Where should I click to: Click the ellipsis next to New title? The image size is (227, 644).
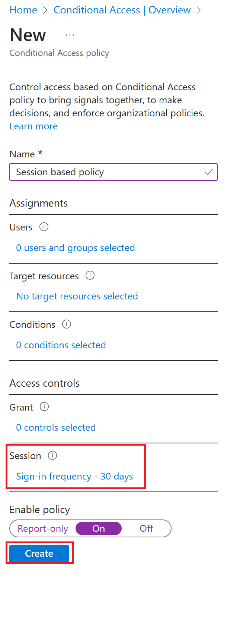point(70,35)
